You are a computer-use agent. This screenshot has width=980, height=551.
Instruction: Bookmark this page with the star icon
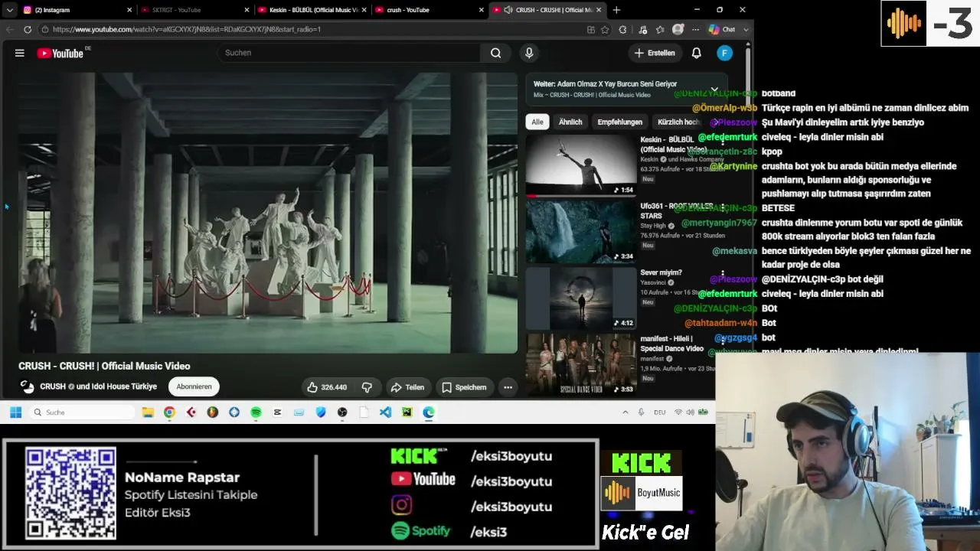(x=605, y=29)
